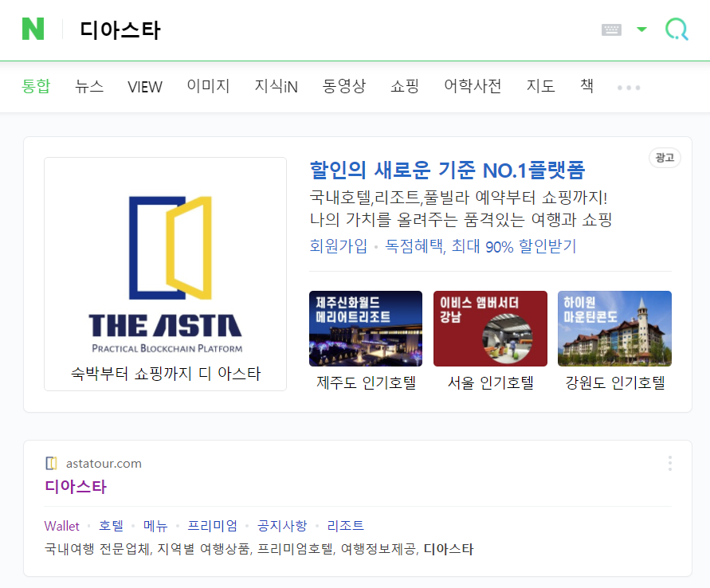
Task: Click the 제주도 인기호텔 link
Action: pos(366,383)
